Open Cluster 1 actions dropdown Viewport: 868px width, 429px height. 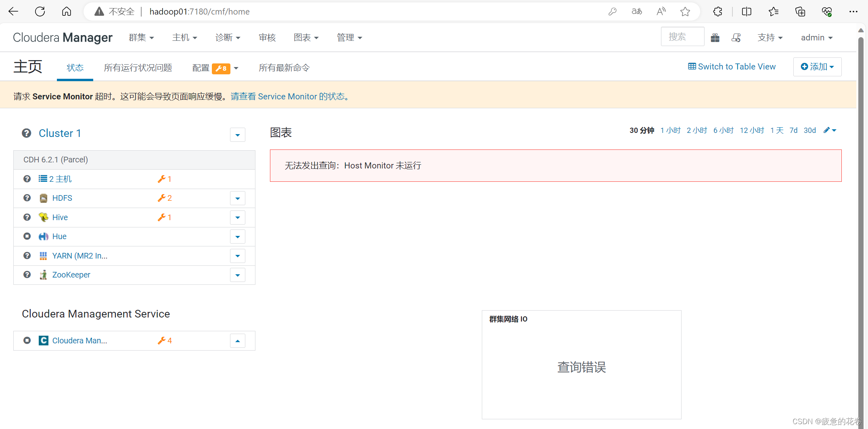click(x=238, y=135)
